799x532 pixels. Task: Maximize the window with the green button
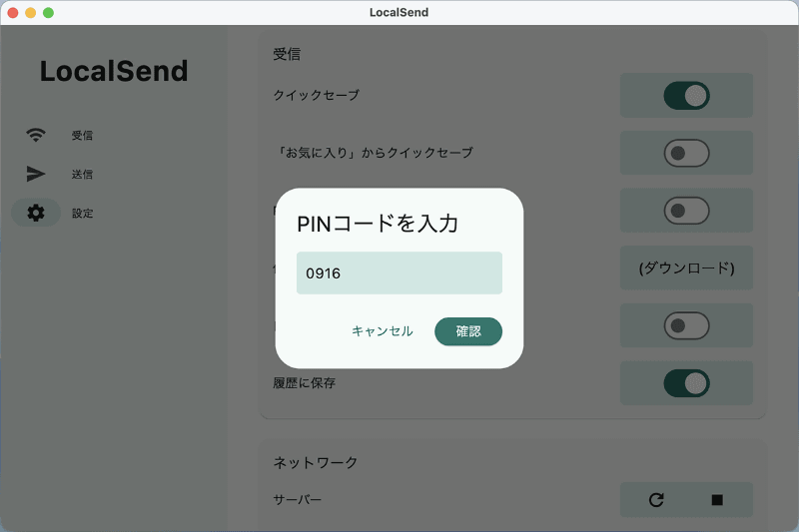48,13
